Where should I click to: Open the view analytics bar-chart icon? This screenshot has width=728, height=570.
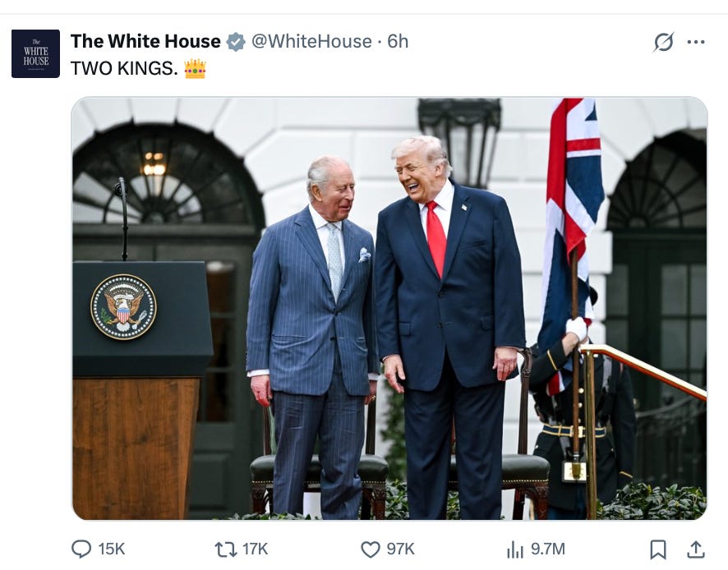click(x=515, y=549)
